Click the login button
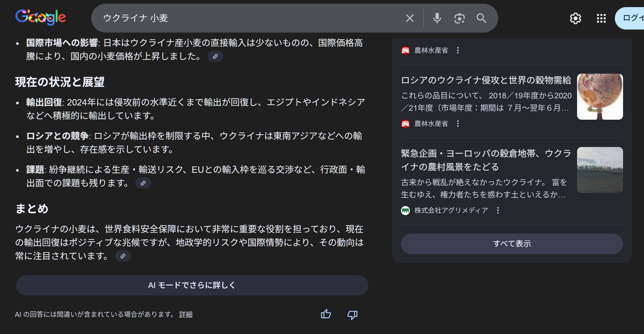The image size is (644, 334). coord(632,18)
